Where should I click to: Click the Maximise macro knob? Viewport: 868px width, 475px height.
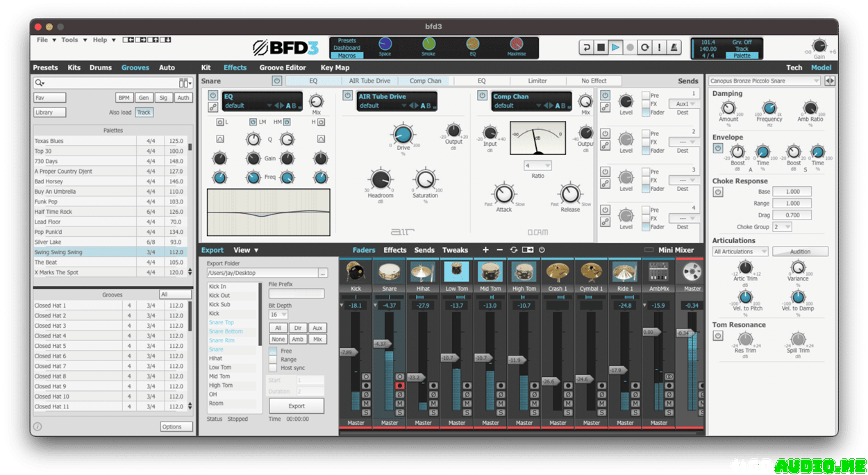point(516,44)
